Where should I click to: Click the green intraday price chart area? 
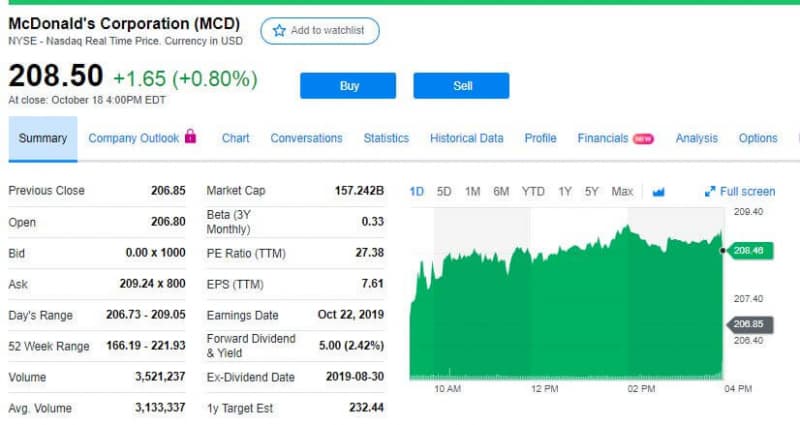[566, 316]
